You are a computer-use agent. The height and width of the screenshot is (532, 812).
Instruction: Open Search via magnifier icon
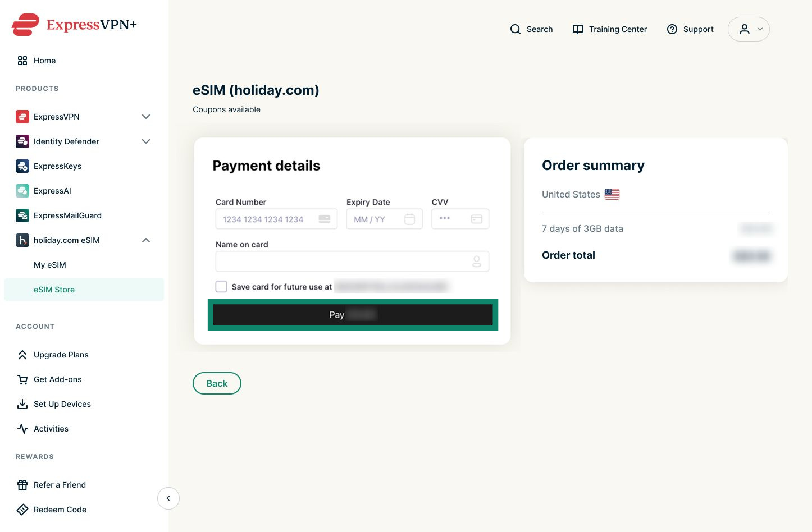(x=515, y=29)
